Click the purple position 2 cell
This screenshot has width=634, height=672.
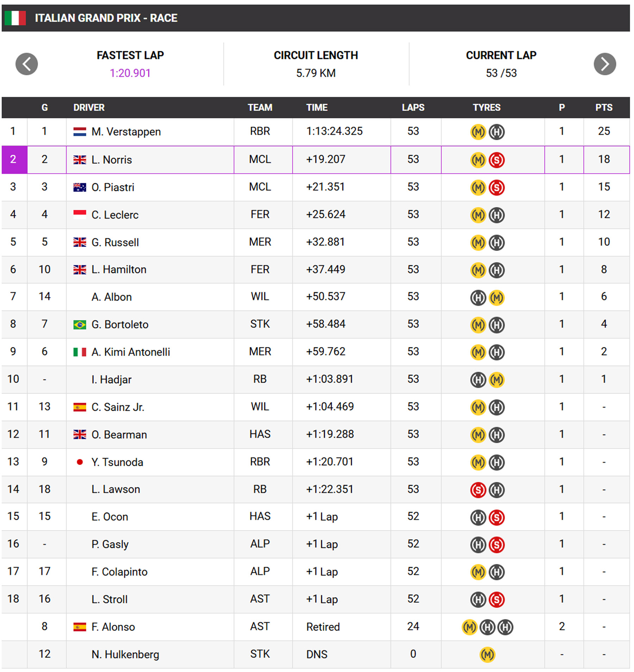[14, 159]
